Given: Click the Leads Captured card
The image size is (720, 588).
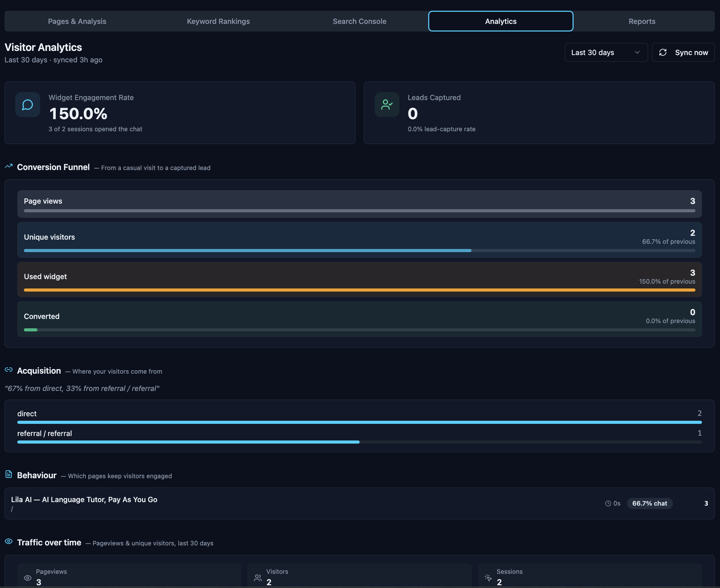Looking at the screenshot, I should coord(539,113).
